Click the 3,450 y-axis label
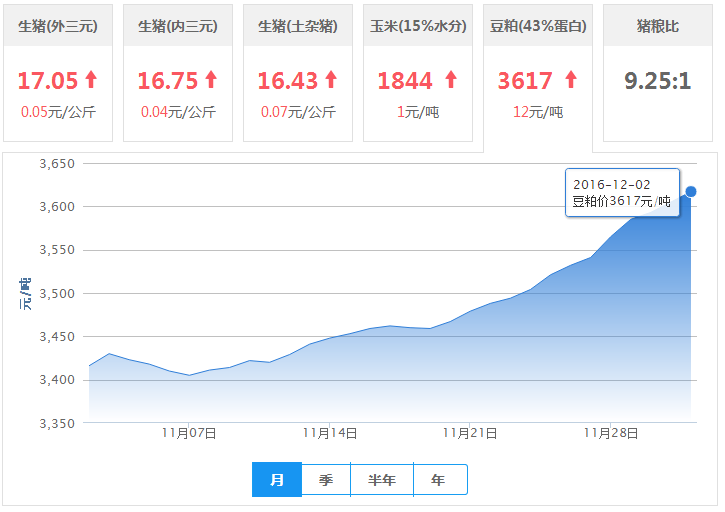Image resolution: width=725 pixels, height=512 pixels. tap(57, 337)
